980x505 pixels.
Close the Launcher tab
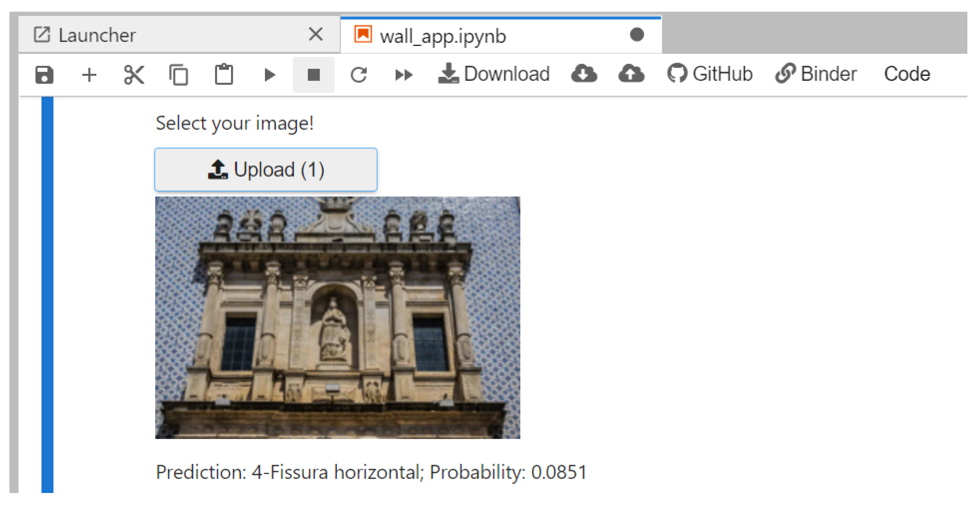[x=316, y=34]
